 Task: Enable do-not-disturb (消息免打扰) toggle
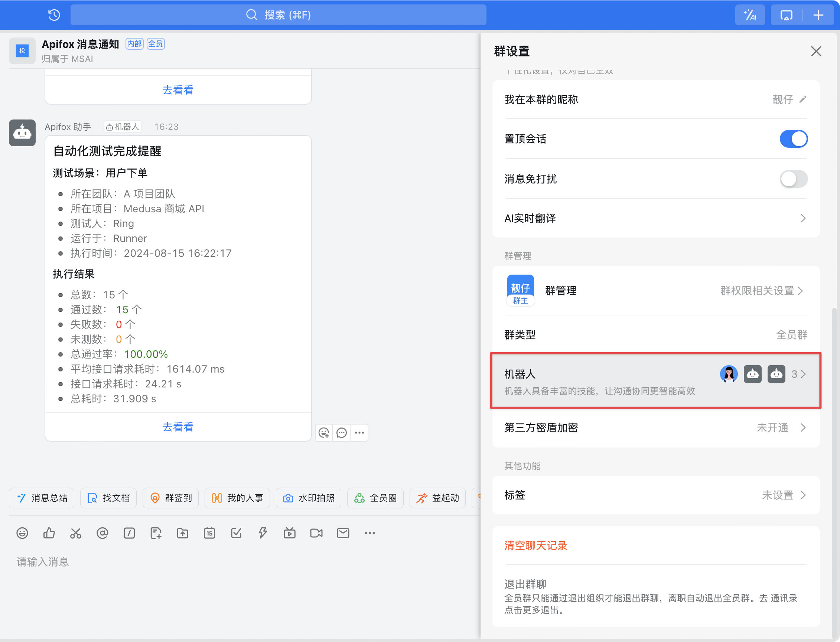793,179
